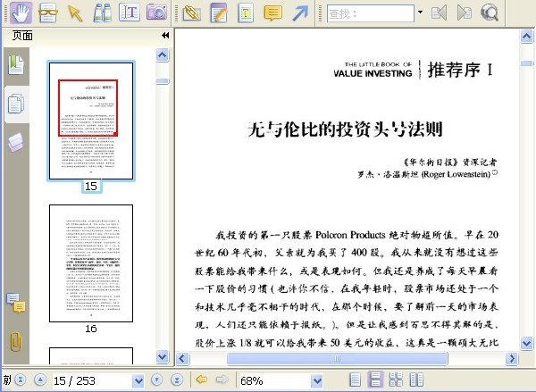536x392 pixels.
Task: Select the text selection tool
Action: click(x=130, y=13)
